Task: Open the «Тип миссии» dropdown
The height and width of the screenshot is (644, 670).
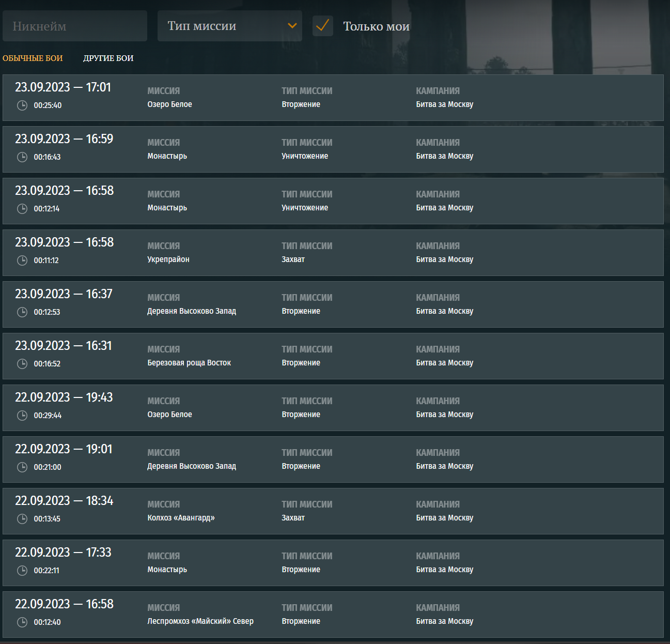Action: point(229,26)
